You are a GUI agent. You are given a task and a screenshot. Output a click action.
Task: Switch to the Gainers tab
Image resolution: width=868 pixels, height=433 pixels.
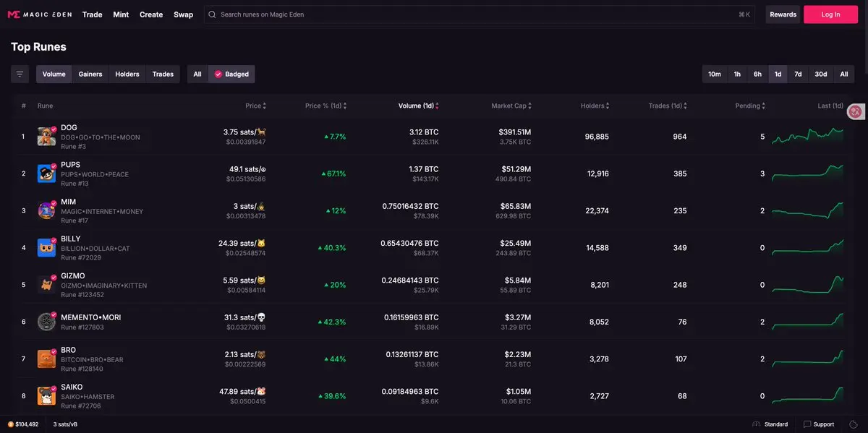90,74
